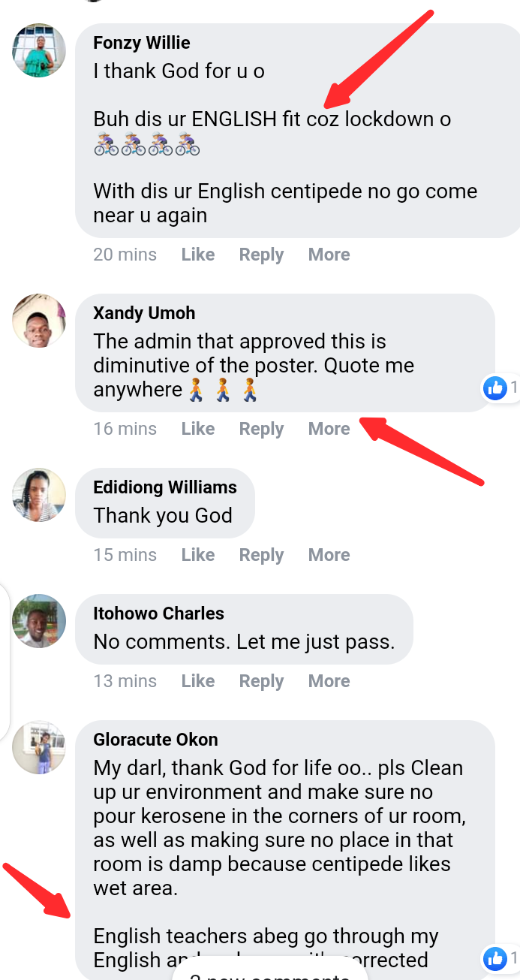Open More options on Fonzy Willie's comment

329,255
